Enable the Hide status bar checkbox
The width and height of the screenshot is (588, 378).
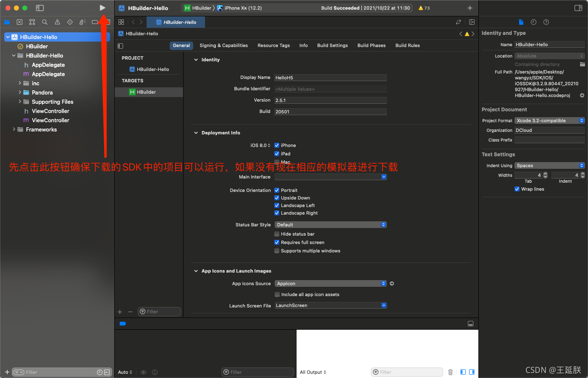277,234
